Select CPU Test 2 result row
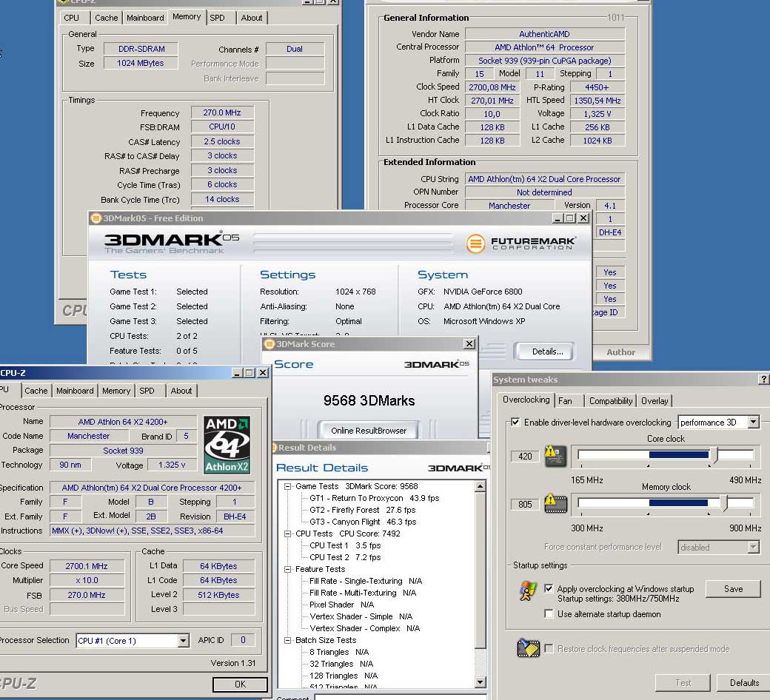The image size is (770, 700). click(x=345, y=557)
